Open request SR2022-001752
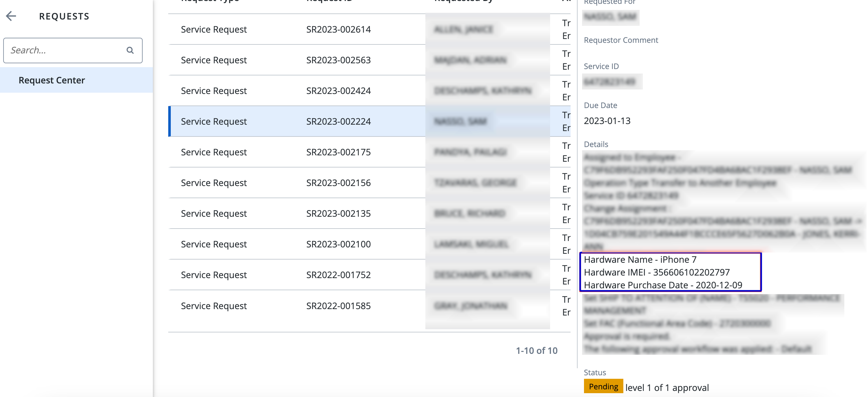This screenshot has width=868, height=397. [x=338, y=275]
